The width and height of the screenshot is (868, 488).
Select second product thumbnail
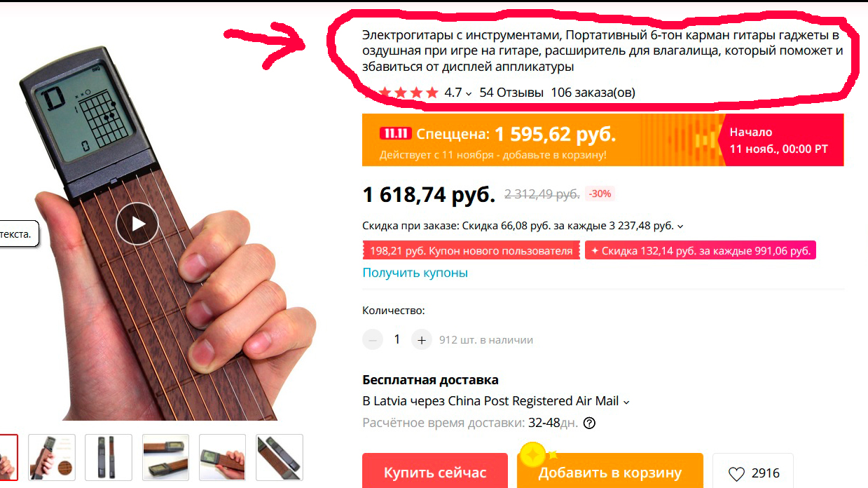pyautogui.click(x=52, y=457)
